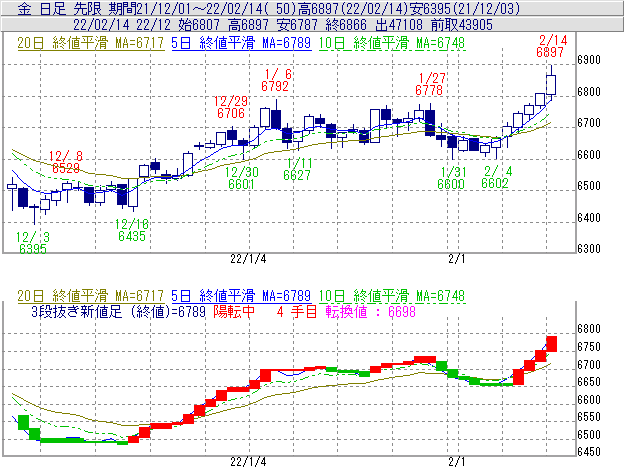
Task: Click the 20日 終値平滑 MA=6717 legend in upper chart
Action: [90, 43]
